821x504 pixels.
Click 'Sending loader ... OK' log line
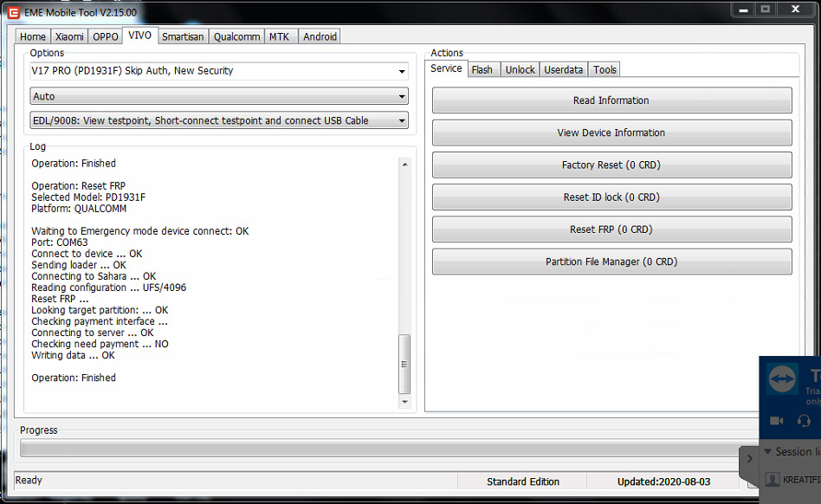click(79, 265)
